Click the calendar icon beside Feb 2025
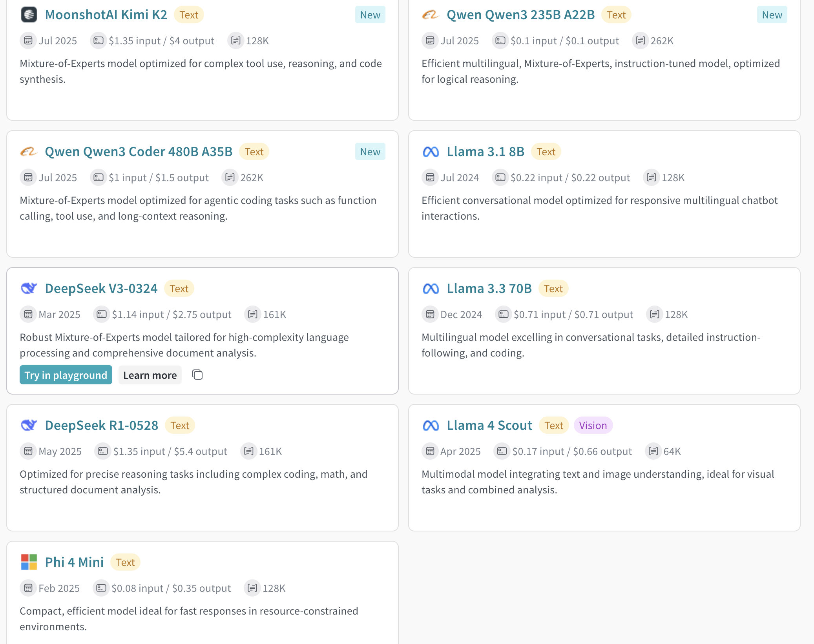814x644 pixels. click(28, 588)
